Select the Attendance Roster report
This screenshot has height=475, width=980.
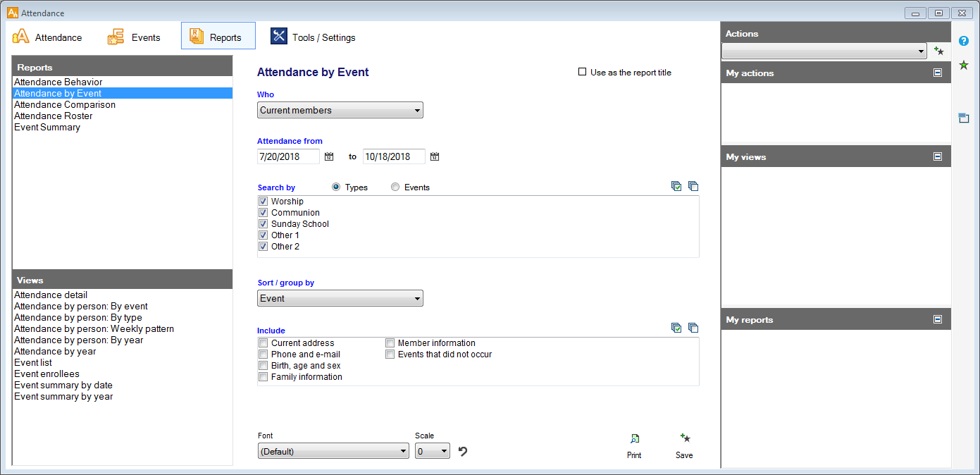(x=54, y=116)
